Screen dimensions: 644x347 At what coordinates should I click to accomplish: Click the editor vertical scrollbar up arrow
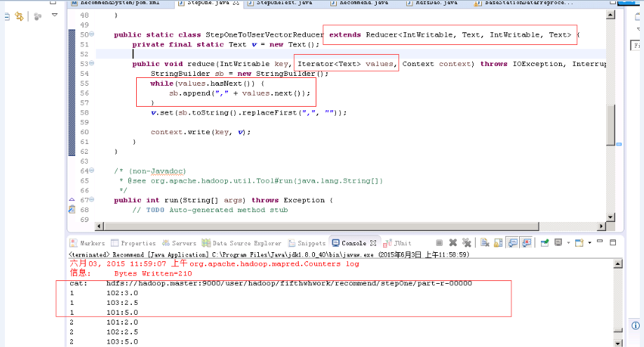tap(610, 15)
